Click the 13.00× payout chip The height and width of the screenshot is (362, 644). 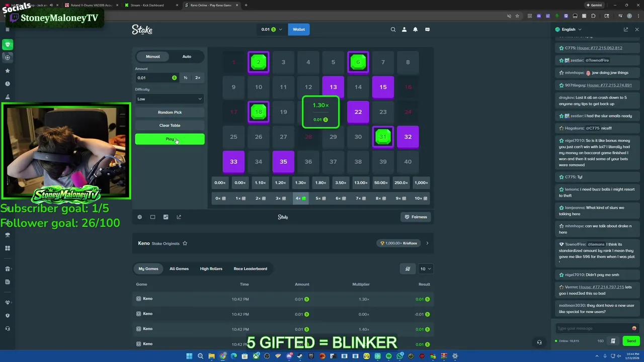tap(361, 183)
